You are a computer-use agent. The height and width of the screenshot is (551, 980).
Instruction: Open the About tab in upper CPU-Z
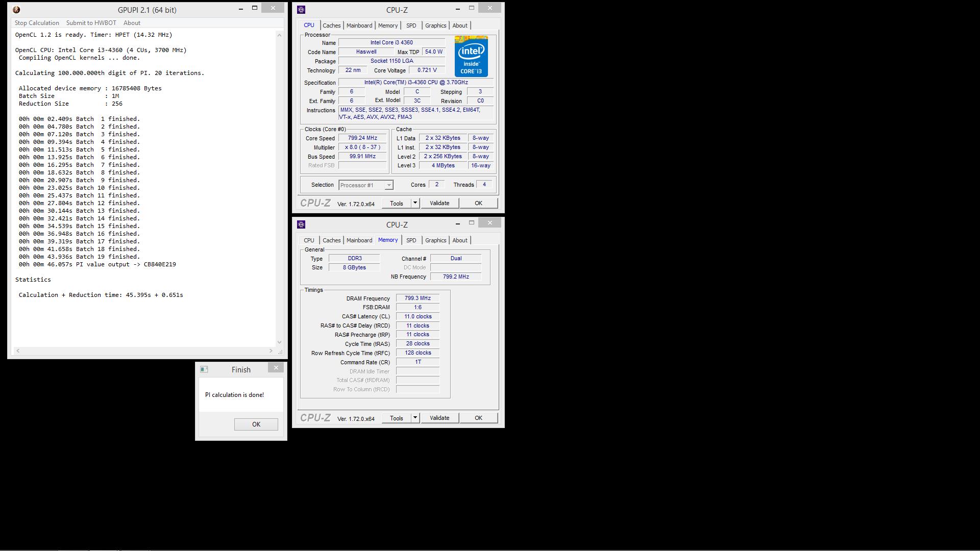(460, 26)
